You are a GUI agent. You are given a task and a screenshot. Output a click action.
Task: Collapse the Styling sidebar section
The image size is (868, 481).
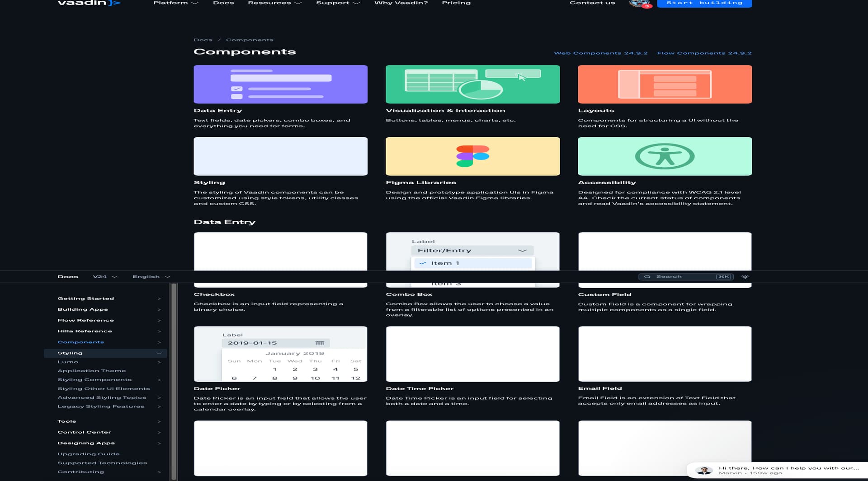[x=159, y=353]
